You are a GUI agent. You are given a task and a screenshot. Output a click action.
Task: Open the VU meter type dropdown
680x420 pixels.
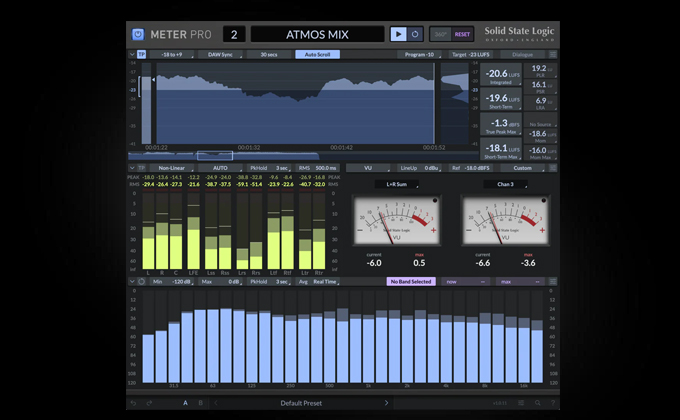click(368, 168)
